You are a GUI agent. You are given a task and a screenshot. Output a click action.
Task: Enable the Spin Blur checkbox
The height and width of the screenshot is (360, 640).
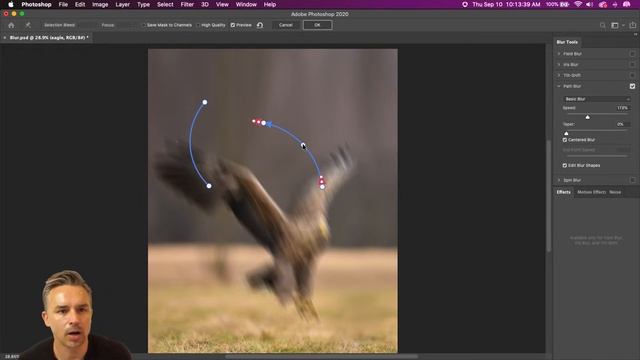coord(632,180)
